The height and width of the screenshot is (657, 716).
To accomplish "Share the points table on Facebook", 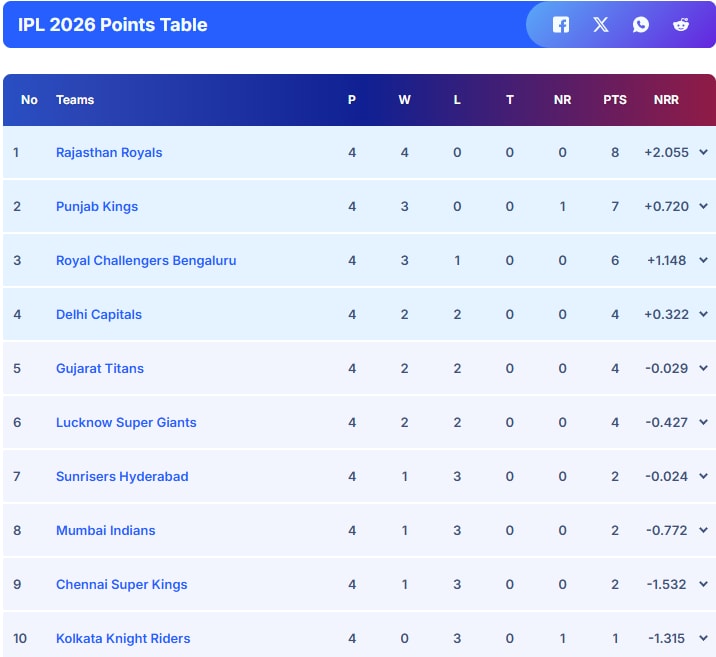I will coord(561,25).
